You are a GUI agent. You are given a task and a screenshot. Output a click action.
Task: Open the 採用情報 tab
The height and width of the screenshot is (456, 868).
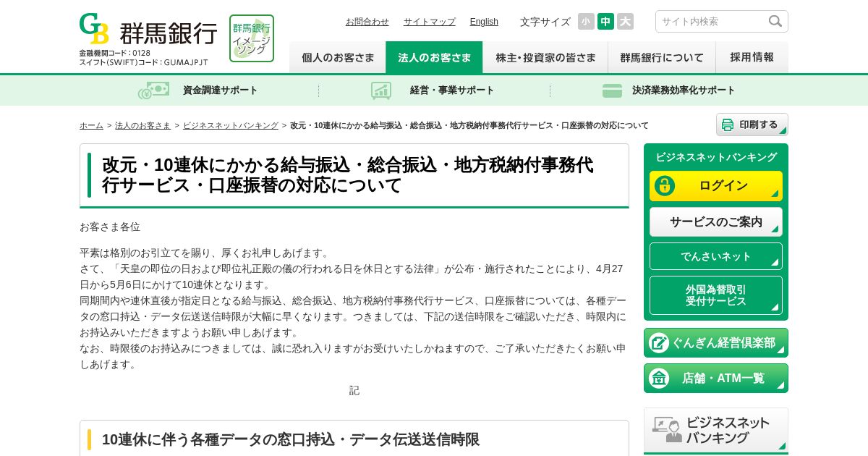pos(752,57)
